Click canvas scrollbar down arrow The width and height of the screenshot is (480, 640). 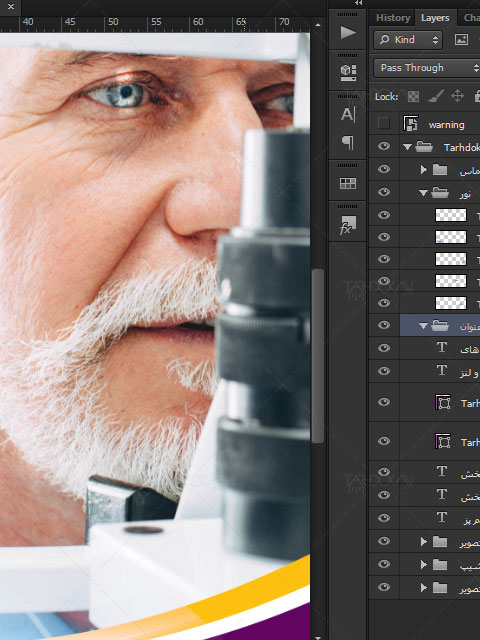pos(318,636)
